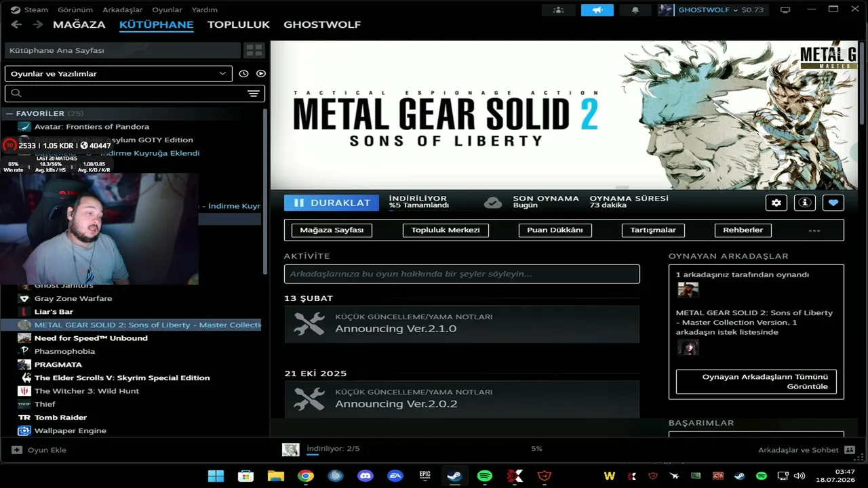
Task: Open the Arkadaşlar menu
Action: tap(123, 10)
